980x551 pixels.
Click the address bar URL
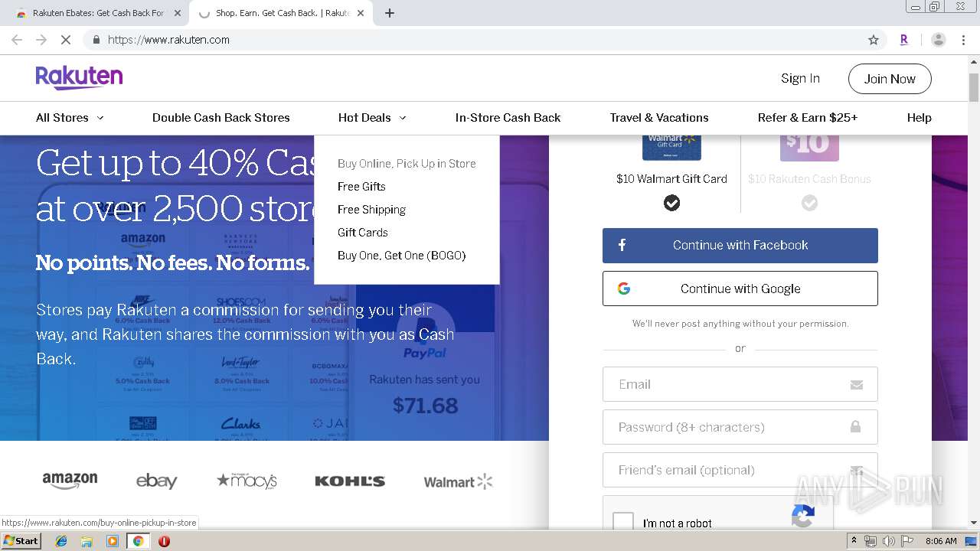click(x=168, y=40)
